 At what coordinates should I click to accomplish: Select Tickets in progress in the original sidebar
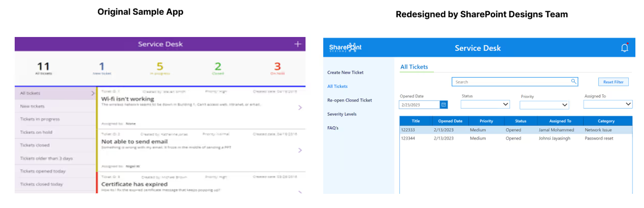(x=55, y=119)
